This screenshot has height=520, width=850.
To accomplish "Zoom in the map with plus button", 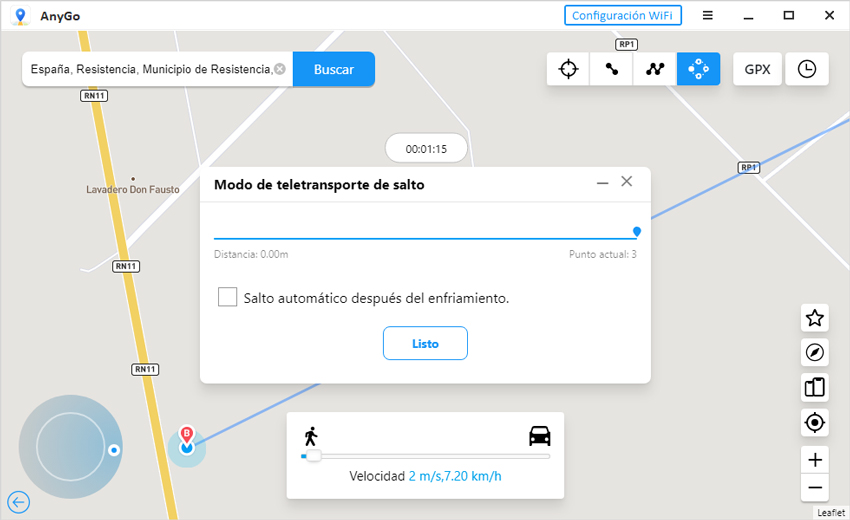I will (815, 460).
